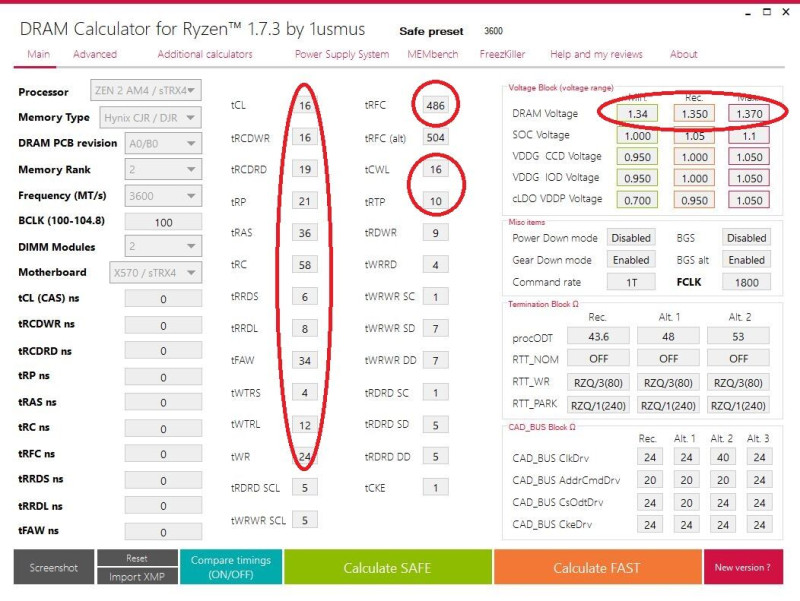The image size is (800, 601).
Task: Click the tCL (CAS) ns field
Action: tap(163, 299)
